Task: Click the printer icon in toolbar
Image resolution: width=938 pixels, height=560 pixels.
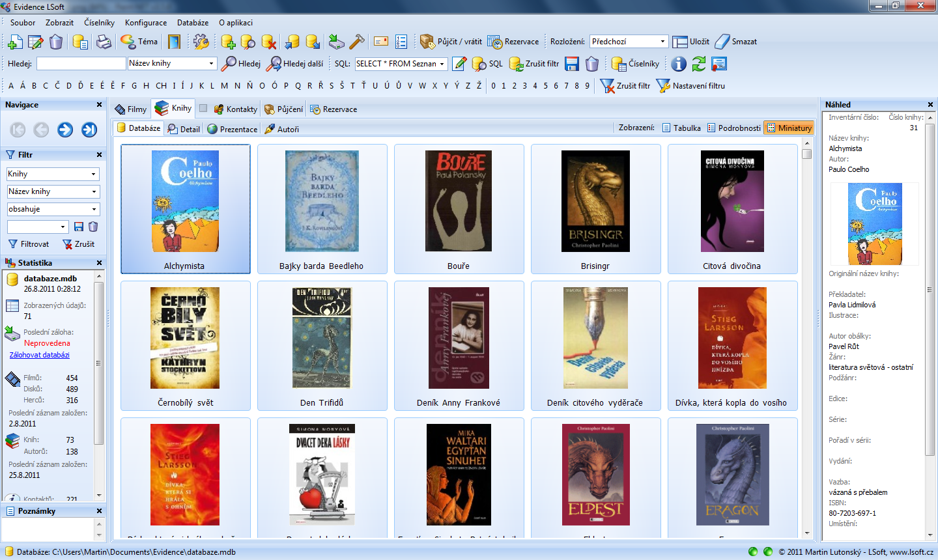Action: tap(104, 42)
